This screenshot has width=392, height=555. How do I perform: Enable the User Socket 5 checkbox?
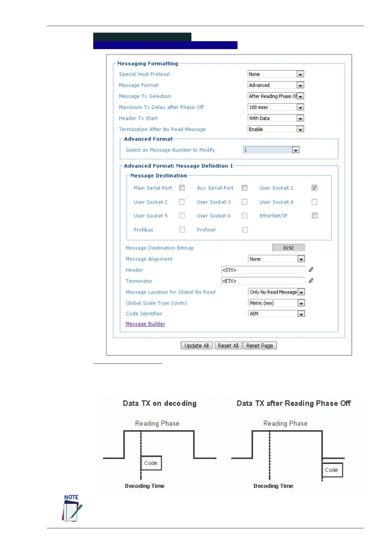(182, 216)
